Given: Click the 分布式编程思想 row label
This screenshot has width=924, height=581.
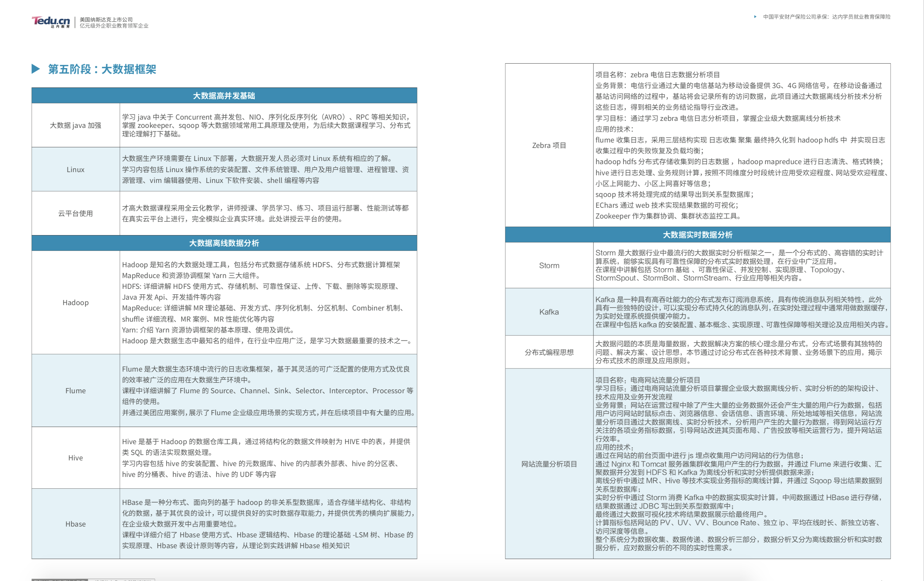Looking at the screenshot, I should 549,352.
